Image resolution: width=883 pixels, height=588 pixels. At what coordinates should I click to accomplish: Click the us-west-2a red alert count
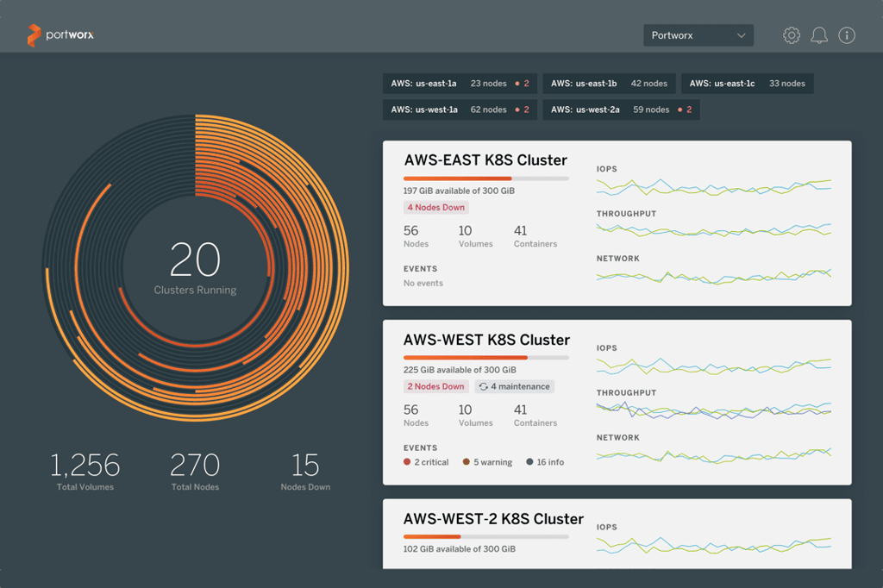pos(685,109)
